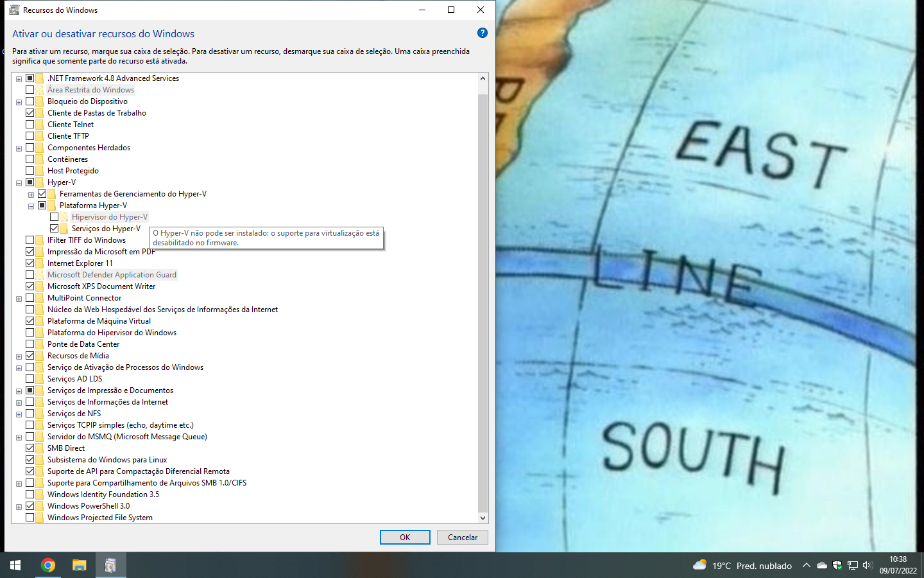The height and width of the screenshot is (578, 924).
Task: Expand the Bloqueio do Dispositivo node
Action: tap(19, 102)
